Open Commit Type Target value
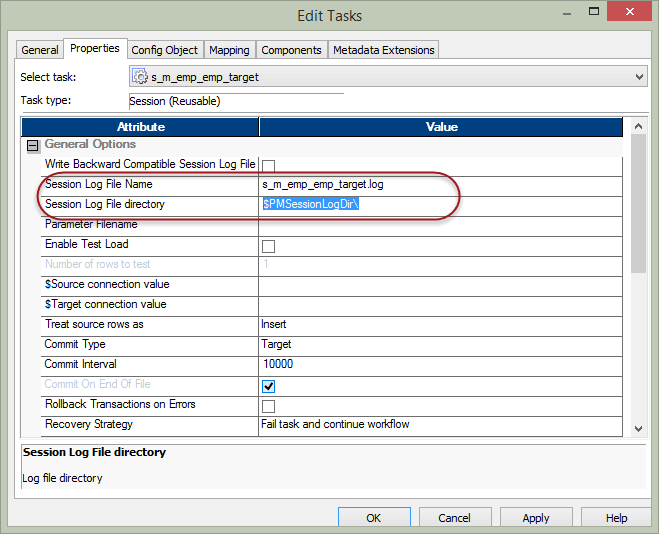Image resolution: width=659 pixels, height=534 pixels. 440,345
